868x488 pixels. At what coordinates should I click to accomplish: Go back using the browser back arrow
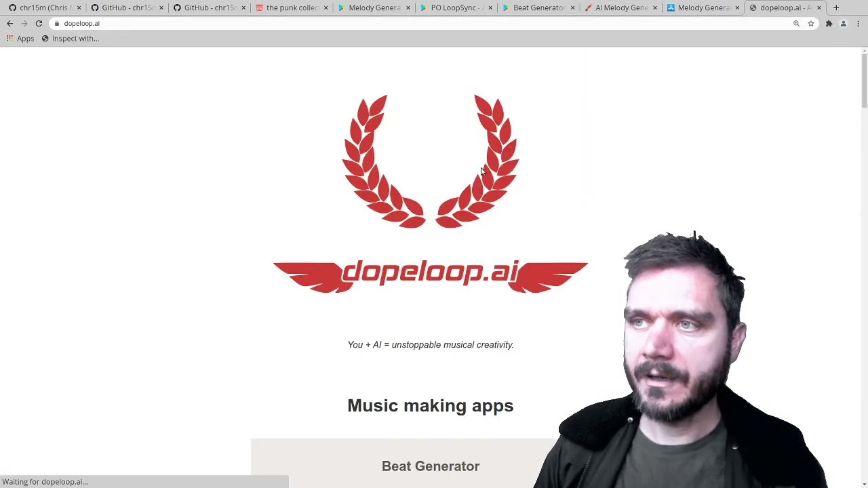(x=9, y=23)
